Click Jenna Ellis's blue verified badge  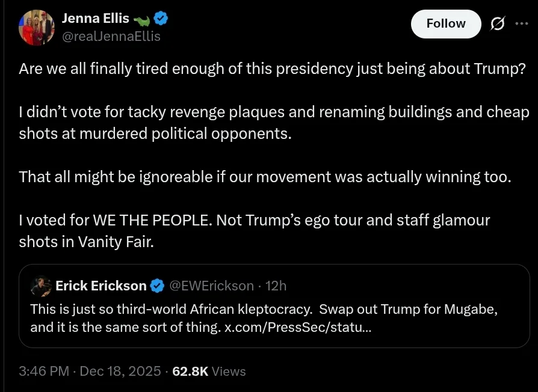(x=162, y=19)
